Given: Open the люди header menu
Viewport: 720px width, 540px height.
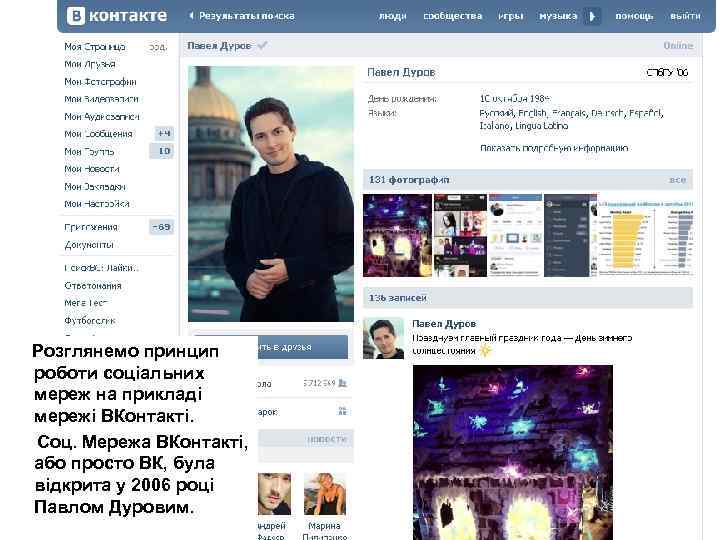Looking at the screenshot, I should pos(392,16).
